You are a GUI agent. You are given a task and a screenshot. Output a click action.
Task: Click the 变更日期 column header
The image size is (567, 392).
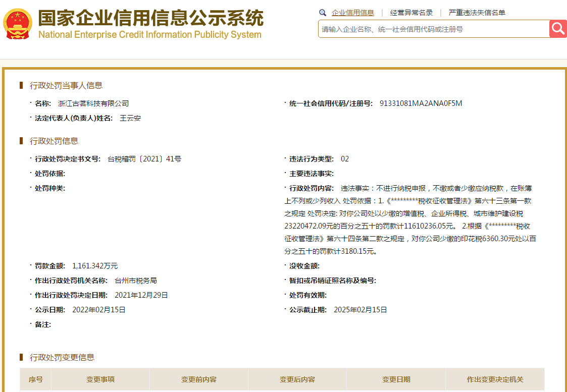click(397, 379)
